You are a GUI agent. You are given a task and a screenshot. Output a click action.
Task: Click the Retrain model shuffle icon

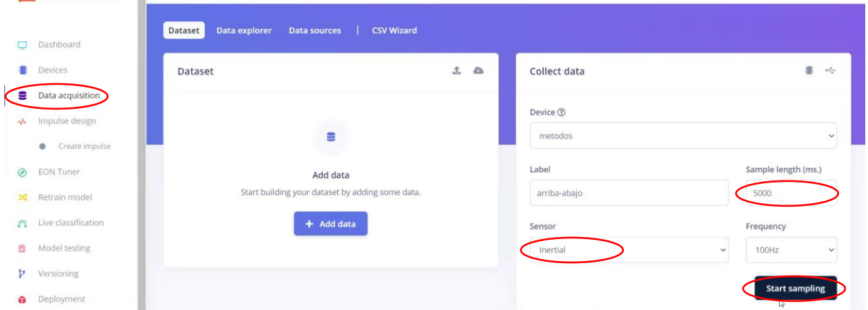click(23, 198)
